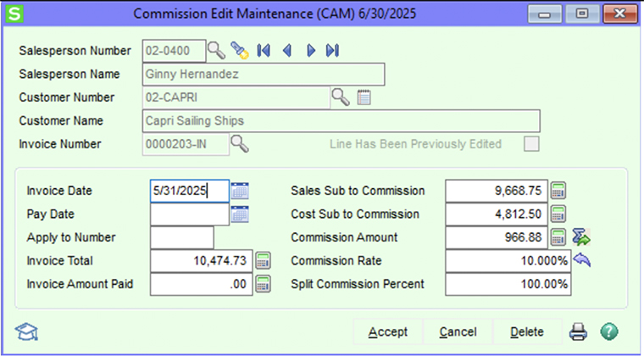Screen dimensions: 644x356
Task: Recalculate the commission amount with the sigma icon
Action: [581, 237]
